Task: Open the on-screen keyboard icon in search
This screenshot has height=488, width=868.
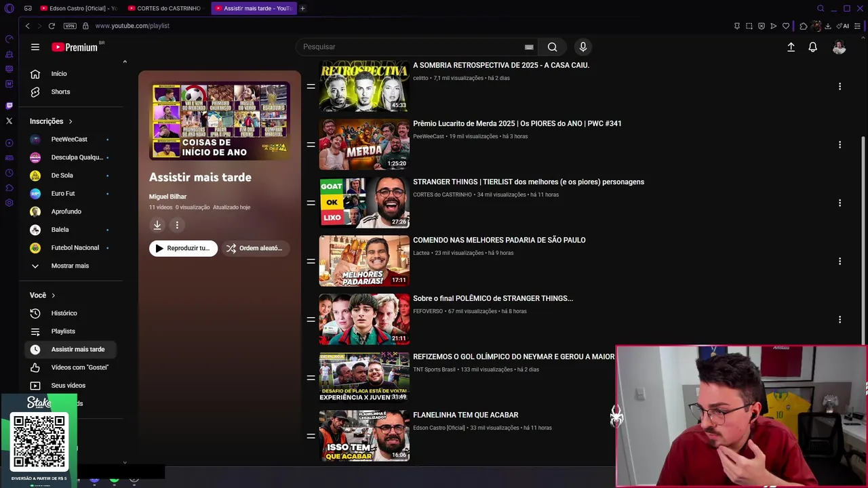Action: 529,47
